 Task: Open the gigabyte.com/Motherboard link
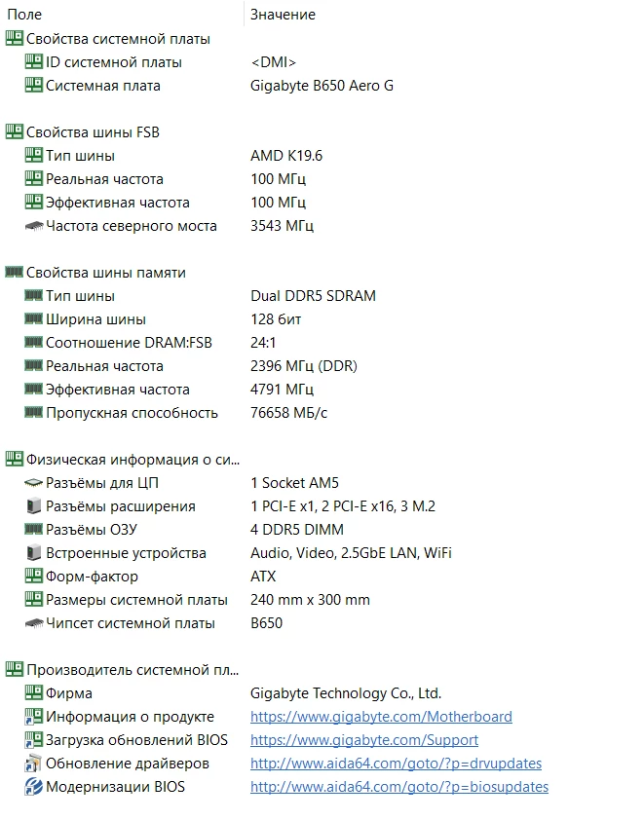tap(381, 717)
